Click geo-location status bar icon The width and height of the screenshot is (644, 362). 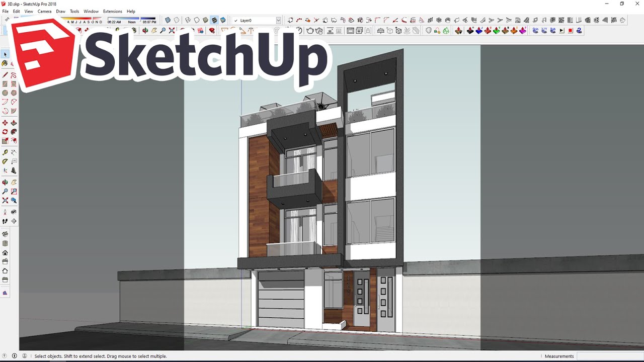pos(6,356)
